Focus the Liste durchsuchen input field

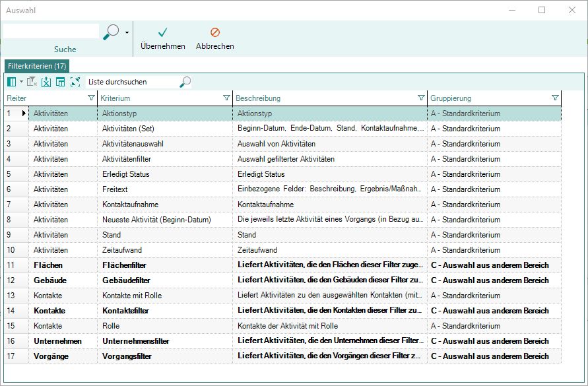133,82
